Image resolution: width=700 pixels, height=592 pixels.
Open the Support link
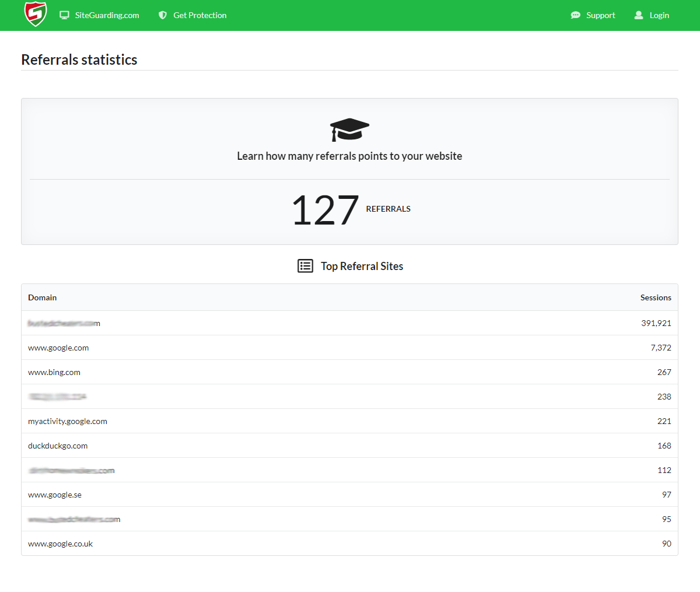click(601, 15)
